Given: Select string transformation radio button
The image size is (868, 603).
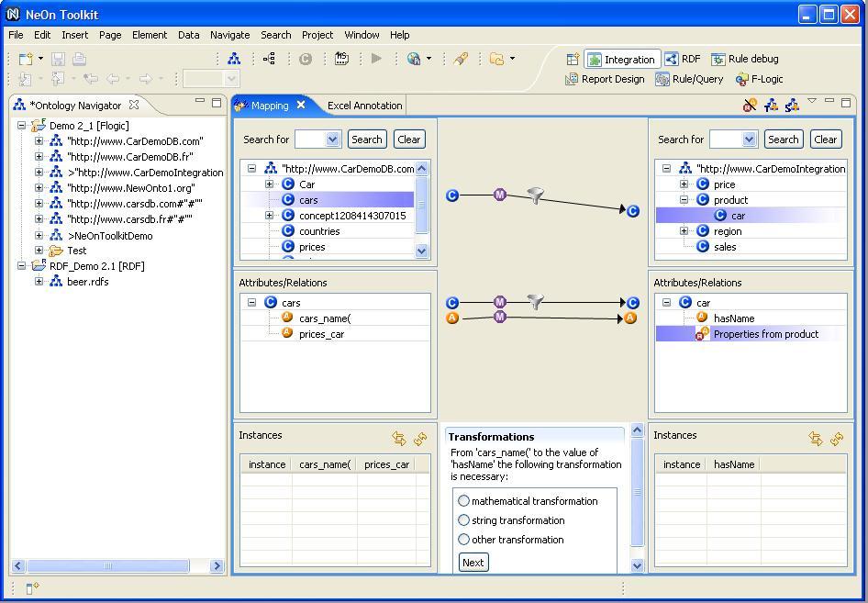Looking at the screenshot, I should pyautogui.click(x=464, y=520).
